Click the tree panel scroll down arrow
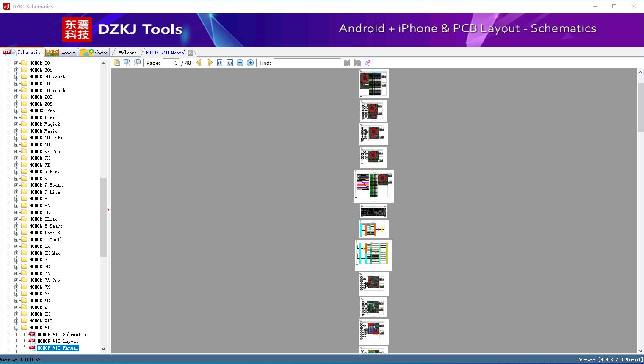The height and width of the screenshot is (364, 644). click(x=103, y=349)
